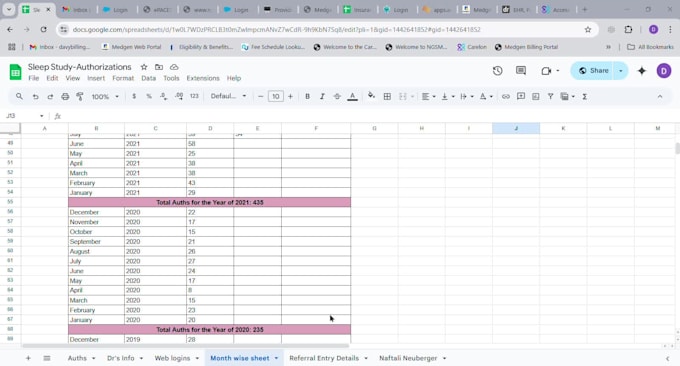Screen dimensions: 680x366
Task: Open the Help menu
Action: 234,78
